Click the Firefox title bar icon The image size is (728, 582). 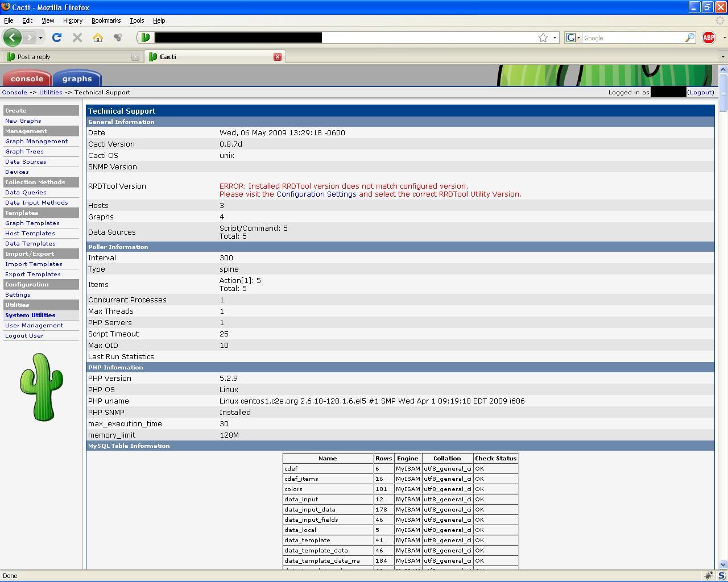pos(6,7)
